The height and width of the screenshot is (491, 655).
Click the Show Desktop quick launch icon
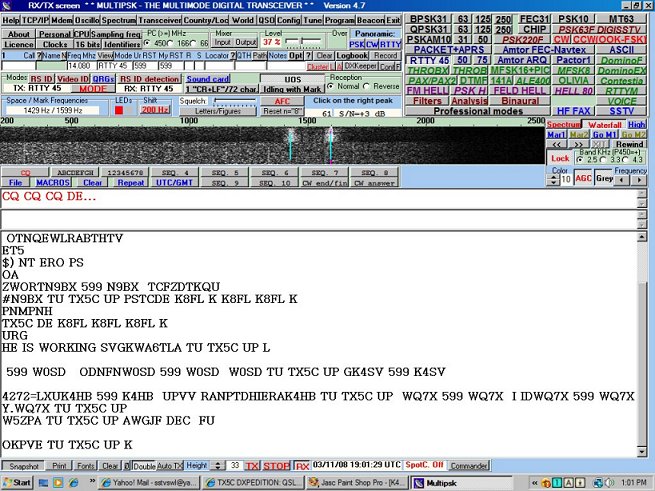pyautogui.click(x=43, y=483)
